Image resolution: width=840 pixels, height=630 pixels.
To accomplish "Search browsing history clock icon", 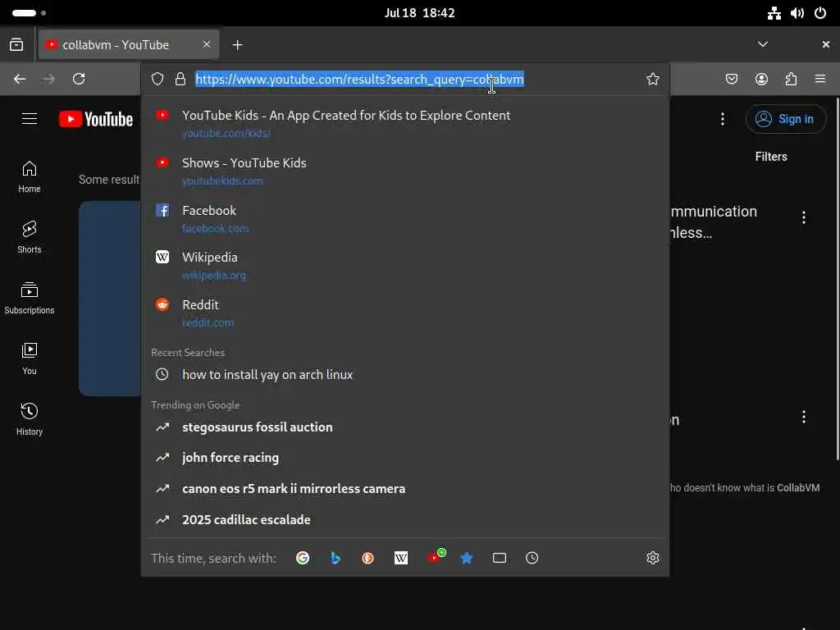I will [532, 558].
